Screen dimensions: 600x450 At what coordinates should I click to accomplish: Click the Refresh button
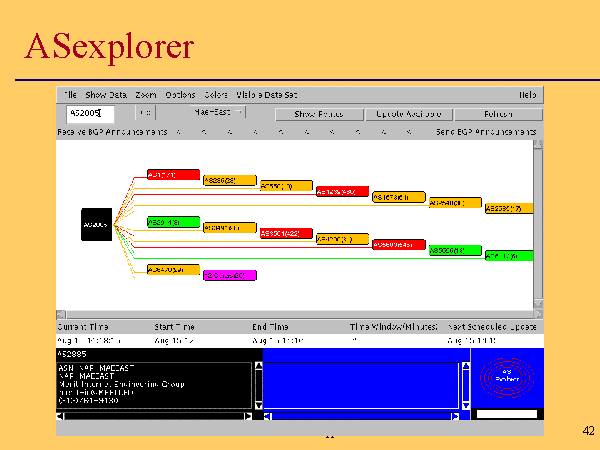[x=497, y=114]
